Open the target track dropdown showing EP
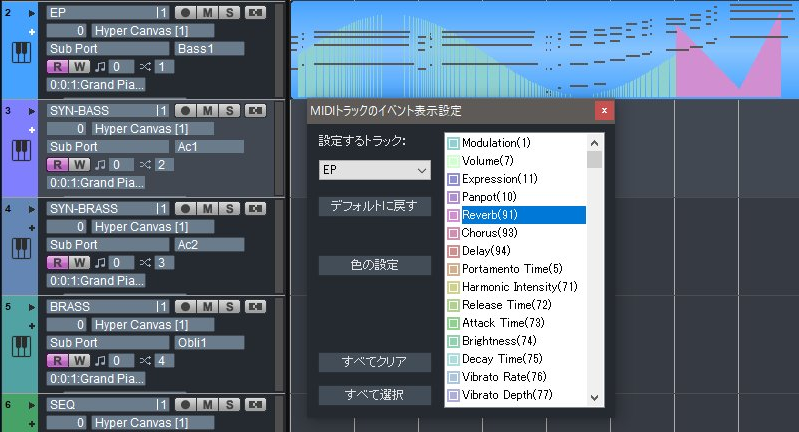Screen dimensions: 799x432 [373, 171]
